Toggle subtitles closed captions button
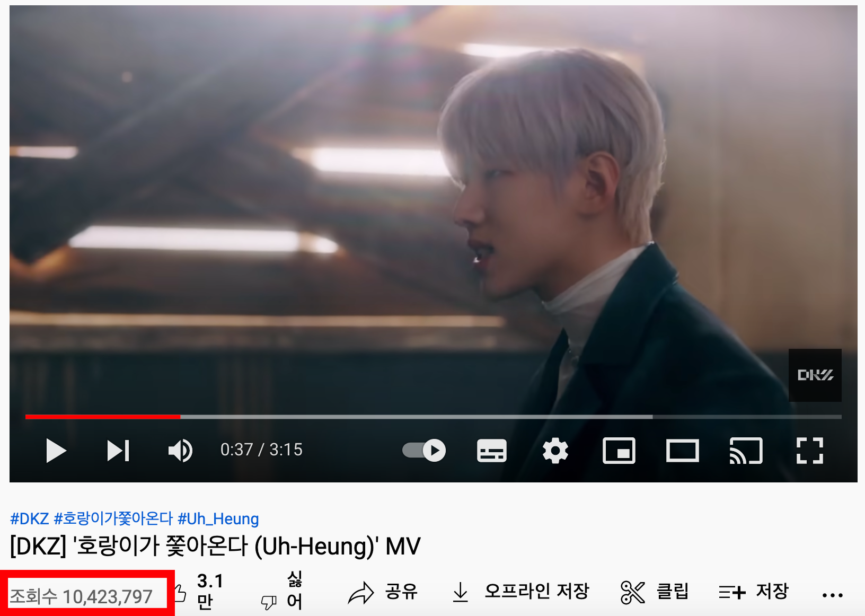Image resolution: width=865 pixels, height=616 pixels. pos(491,451)
